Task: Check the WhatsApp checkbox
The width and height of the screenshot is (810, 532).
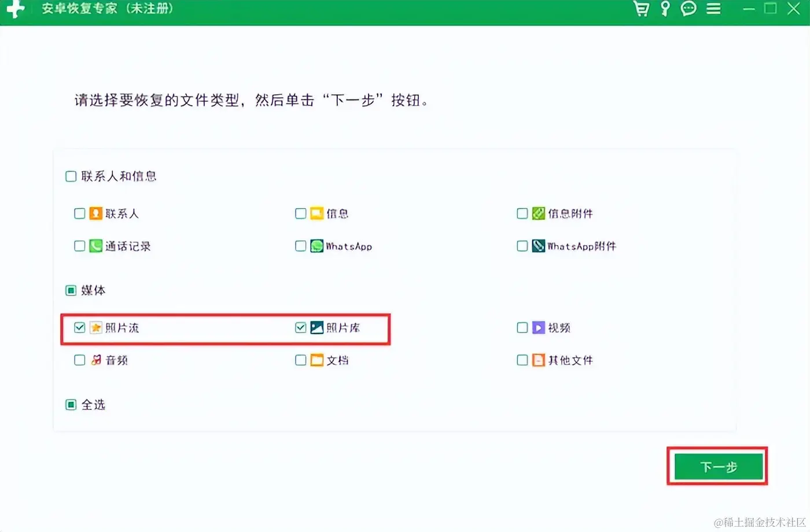Action: click(301, 246)
